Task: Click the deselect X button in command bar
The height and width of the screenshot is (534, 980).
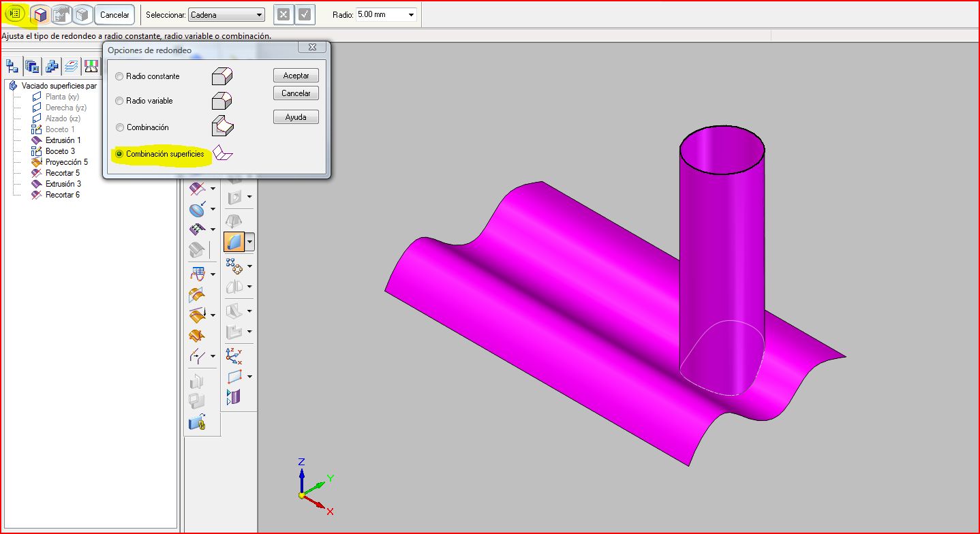Action: coord(284,14)
